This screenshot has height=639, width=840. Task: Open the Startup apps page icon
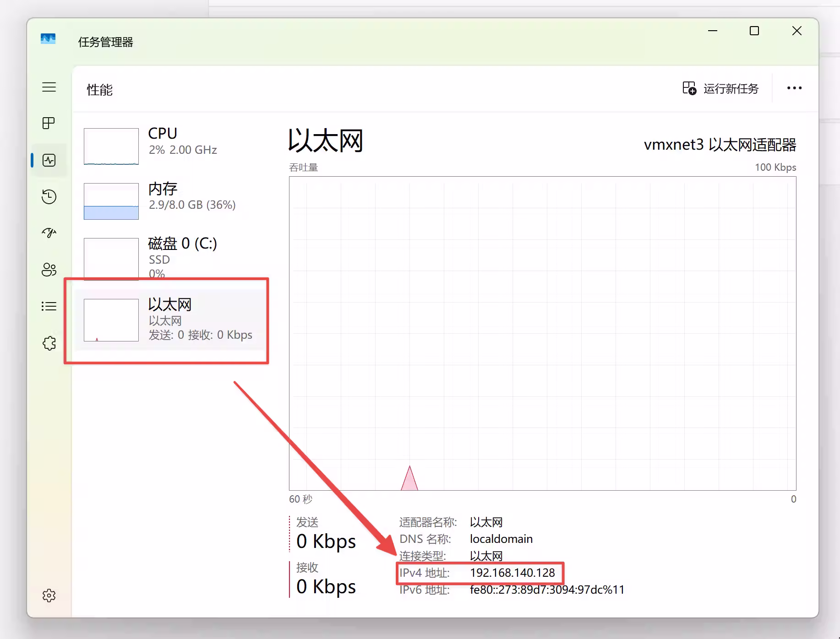tap(49, 233)
